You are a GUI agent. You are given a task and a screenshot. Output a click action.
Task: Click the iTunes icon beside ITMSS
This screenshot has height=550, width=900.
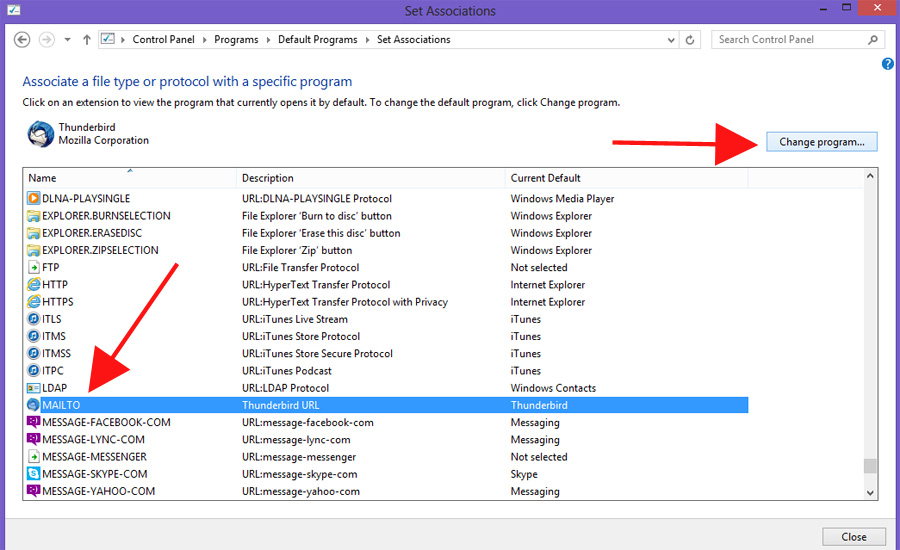33,354
